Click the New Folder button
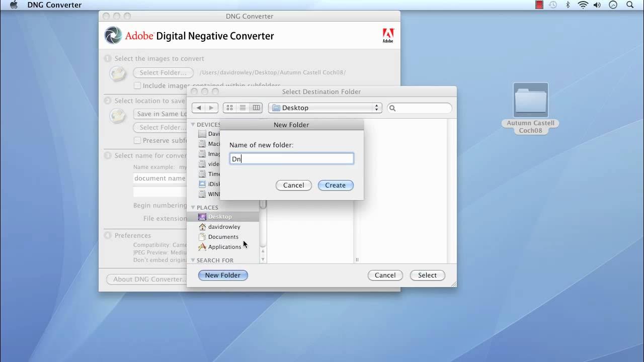The width and height of the screenshot is (644, 362). click(223, 275)
